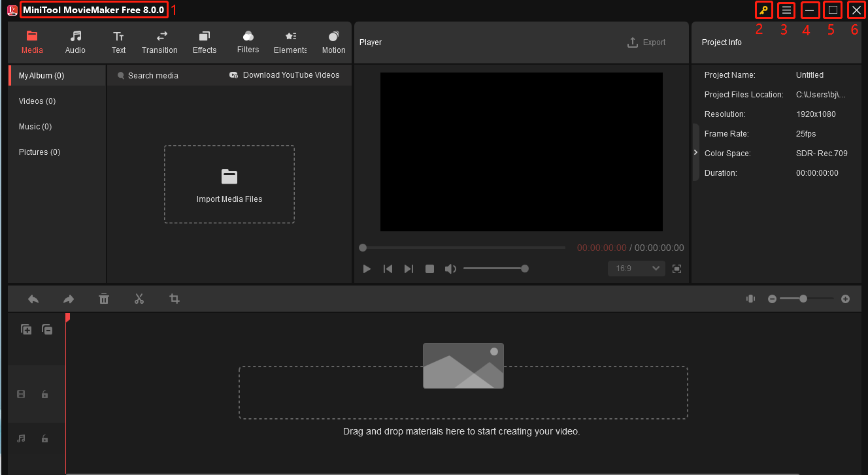This screenshot has height=475, width=868.
Task: Mute the player volume speaker
Action: (x=450, y=269)
